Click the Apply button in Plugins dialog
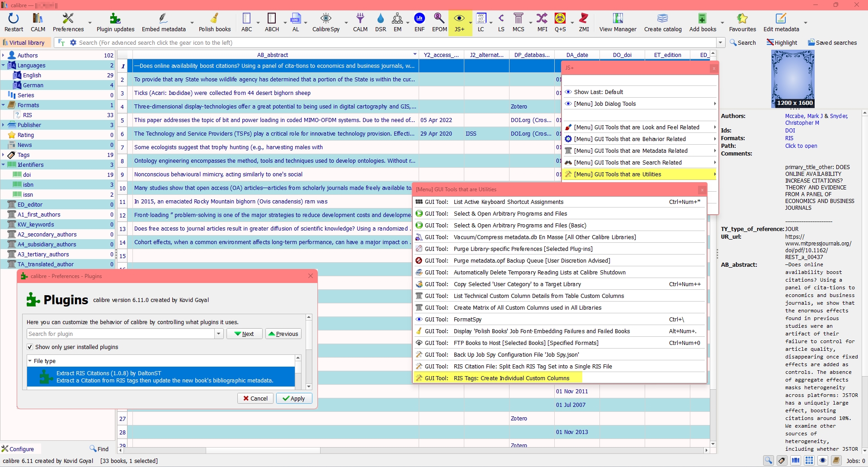Screen dimensions: 868x467 click(x=293, y=398)
